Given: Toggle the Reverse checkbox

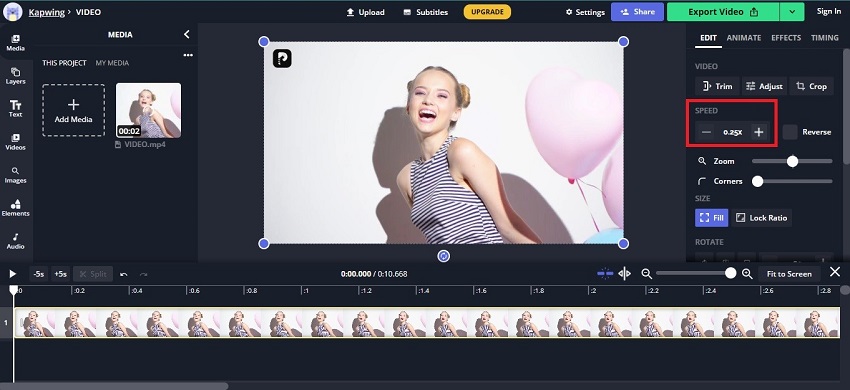Looking at the screenshot, I should (790, 132).
